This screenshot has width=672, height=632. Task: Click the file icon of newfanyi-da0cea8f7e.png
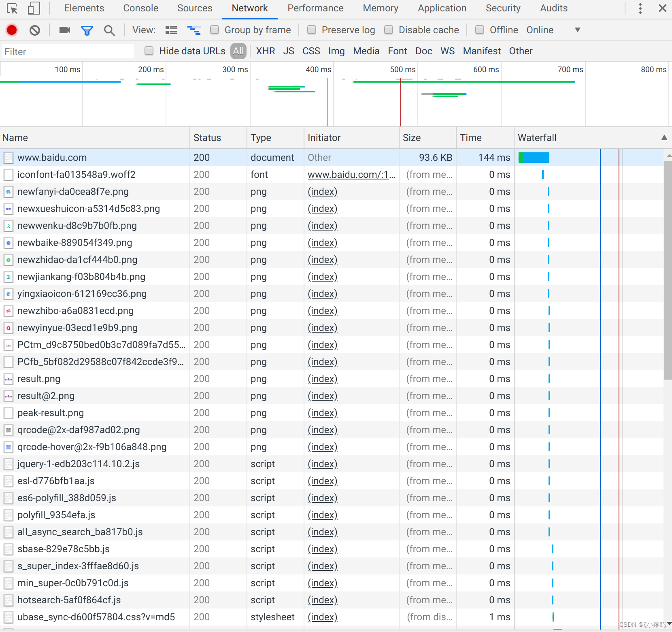pos(9,192)
